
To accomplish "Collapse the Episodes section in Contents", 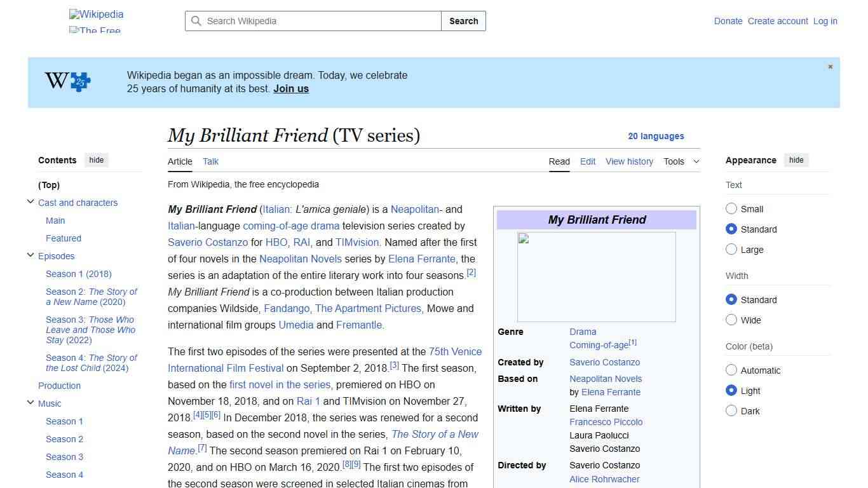I will [x=31, y=255].
